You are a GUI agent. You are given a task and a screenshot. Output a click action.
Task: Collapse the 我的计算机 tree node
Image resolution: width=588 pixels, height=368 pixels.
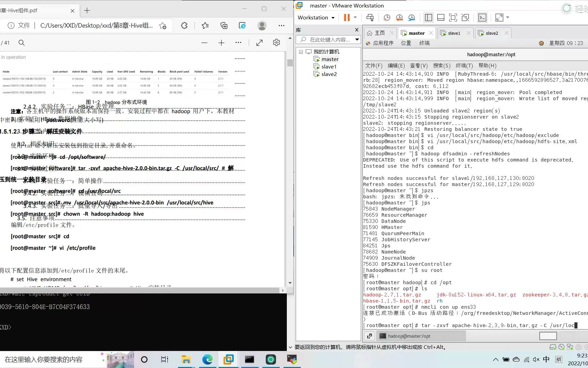(301, 52)
